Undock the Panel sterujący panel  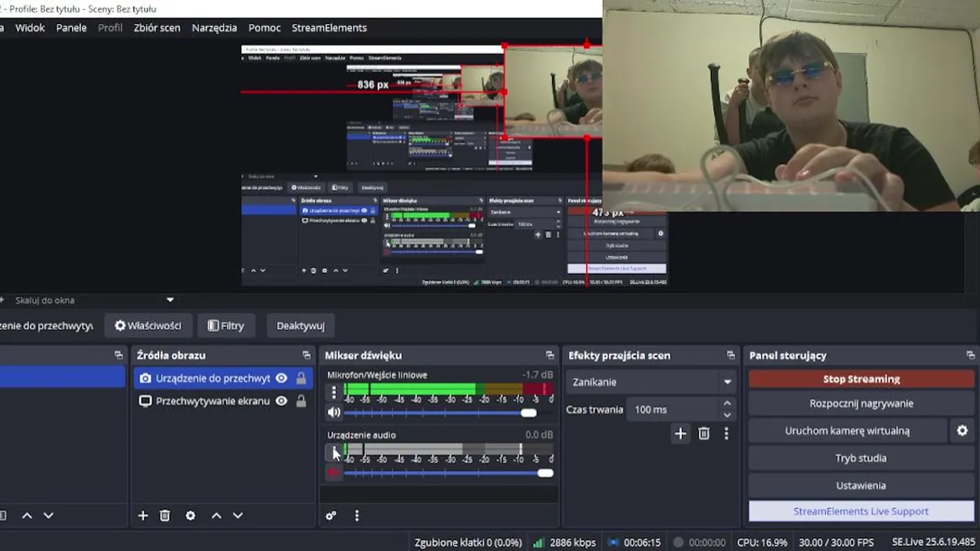[x=971, y=355]
